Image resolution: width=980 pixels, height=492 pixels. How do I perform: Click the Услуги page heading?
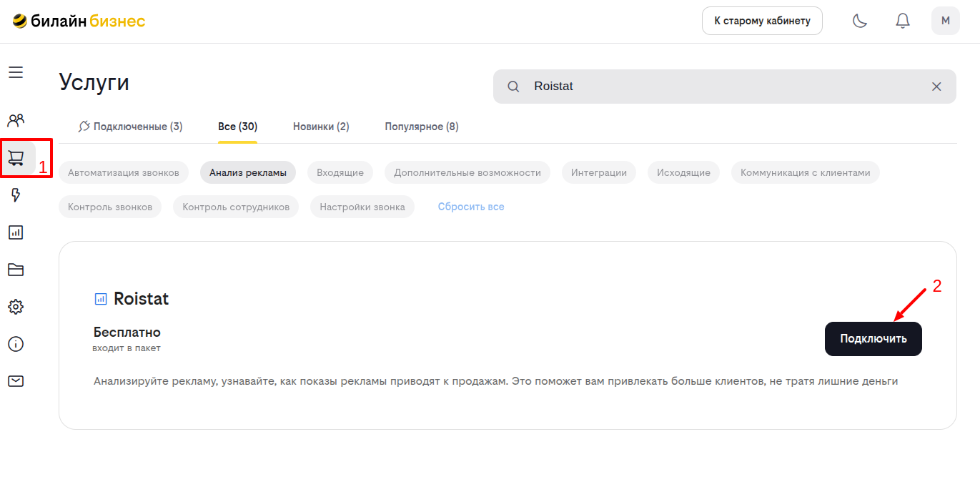pos(94,82)
